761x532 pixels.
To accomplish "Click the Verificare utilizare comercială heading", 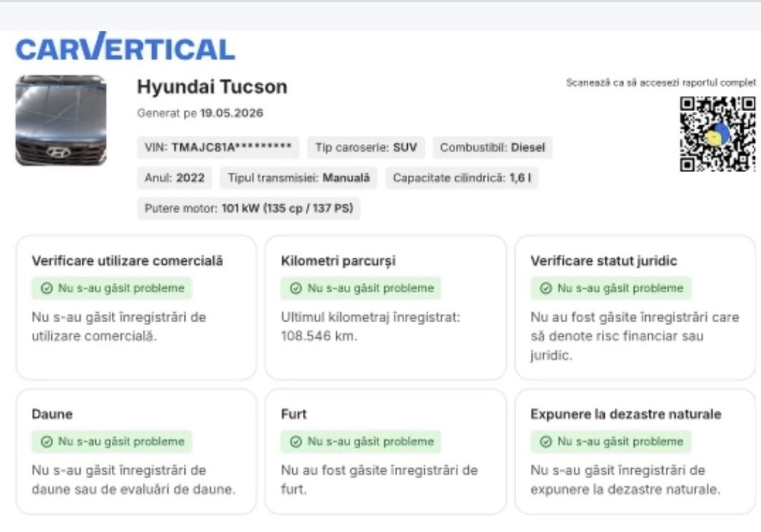I will click(127, 261).
